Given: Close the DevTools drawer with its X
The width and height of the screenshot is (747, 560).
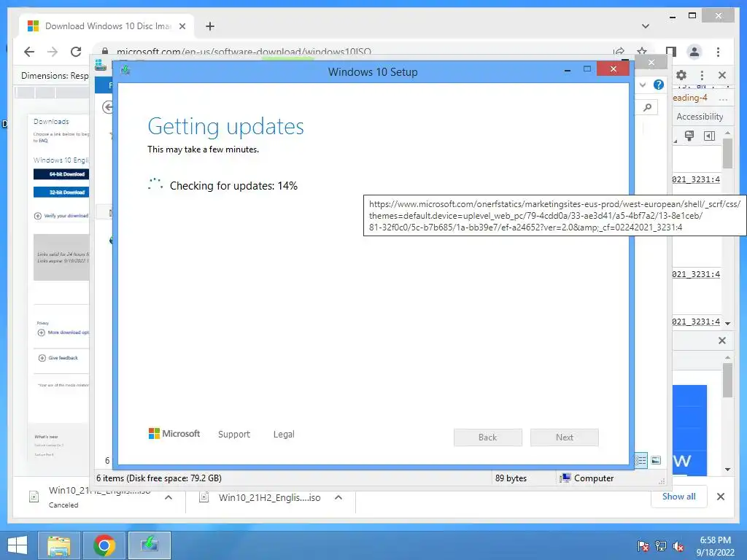Looking at the screenshot, I should coord(722,341).
